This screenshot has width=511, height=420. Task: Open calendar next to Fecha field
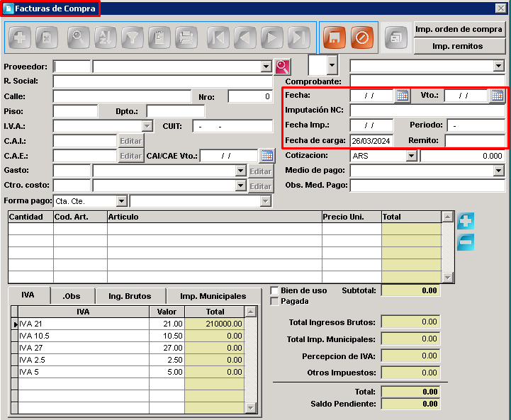pyautogui.click(x=402, y=96)
